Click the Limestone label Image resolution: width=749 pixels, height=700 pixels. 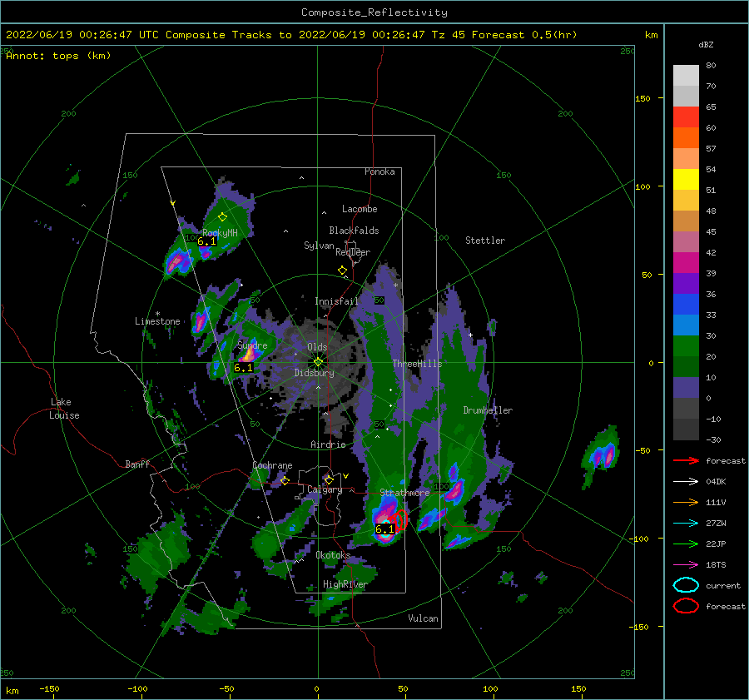(157, 321)
